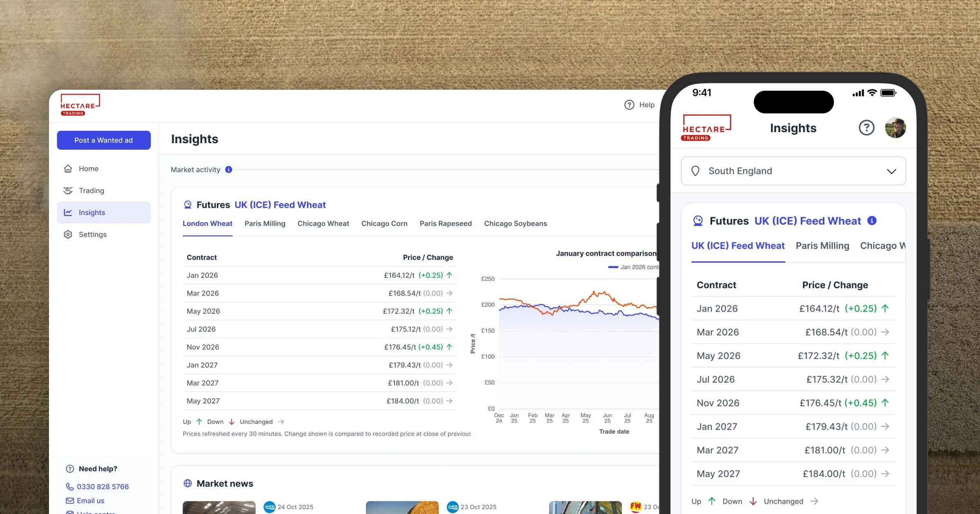Open the first Market news thumbnail image
This screenshot has width=980, height=514.
(x=219, y=507)
